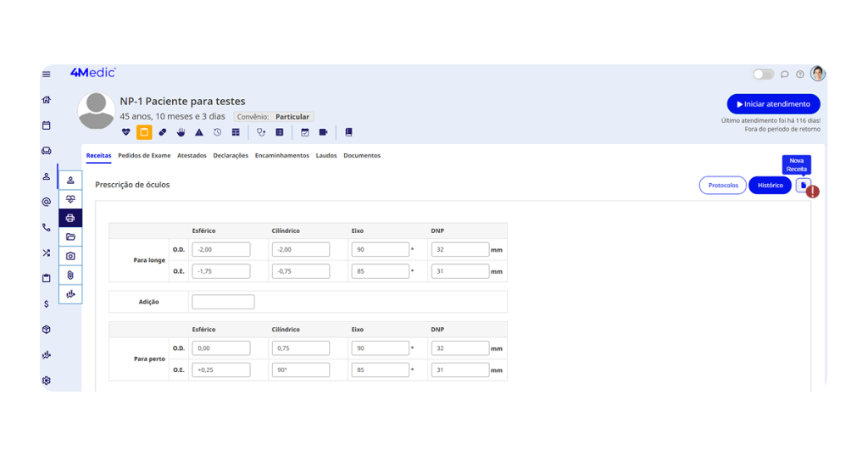The width and height of the screenshot is (868, 456).
Task: Click the empty Adição input field
Action: pos(223,302)
